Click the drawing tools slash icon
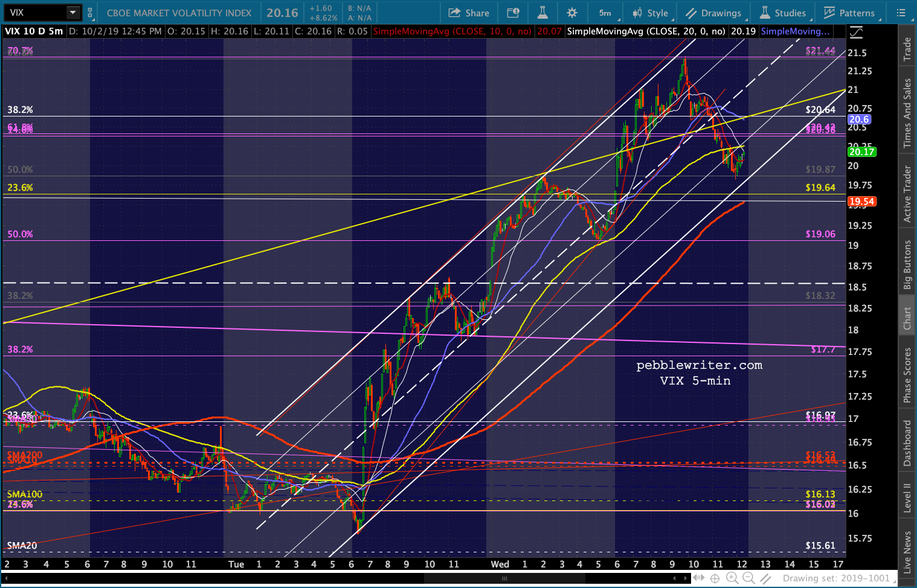Screen dimensions: 917x588 coord(765,578)
